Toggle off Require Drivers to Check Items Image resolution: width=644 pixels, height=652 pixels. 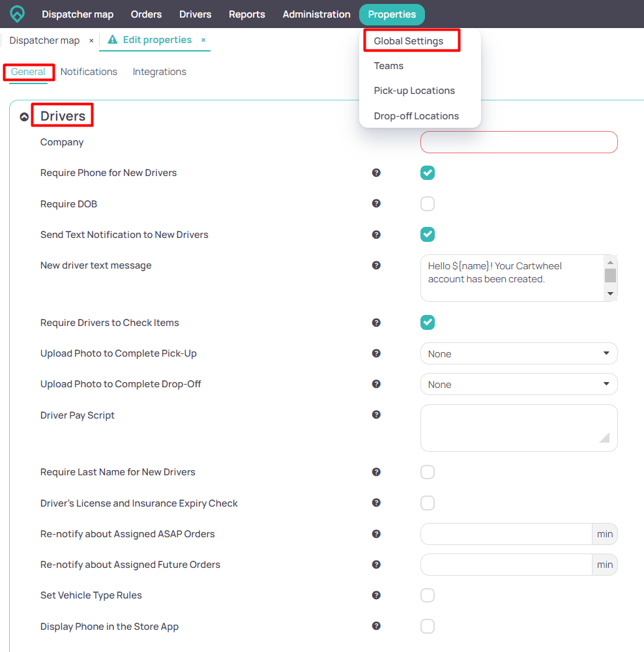428,322
